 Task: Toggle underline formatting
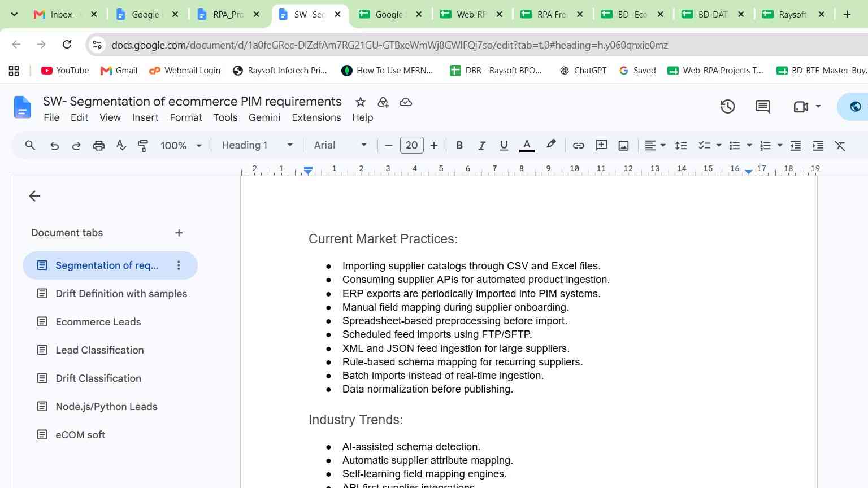[x=504, y=146]
